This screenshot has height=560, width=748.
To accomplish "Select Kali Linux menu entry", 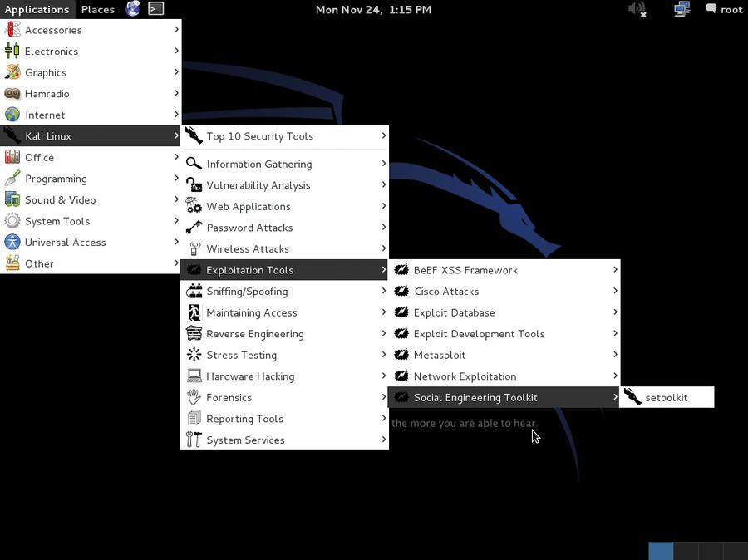I will pyautogui.click(x=91, y=136).
